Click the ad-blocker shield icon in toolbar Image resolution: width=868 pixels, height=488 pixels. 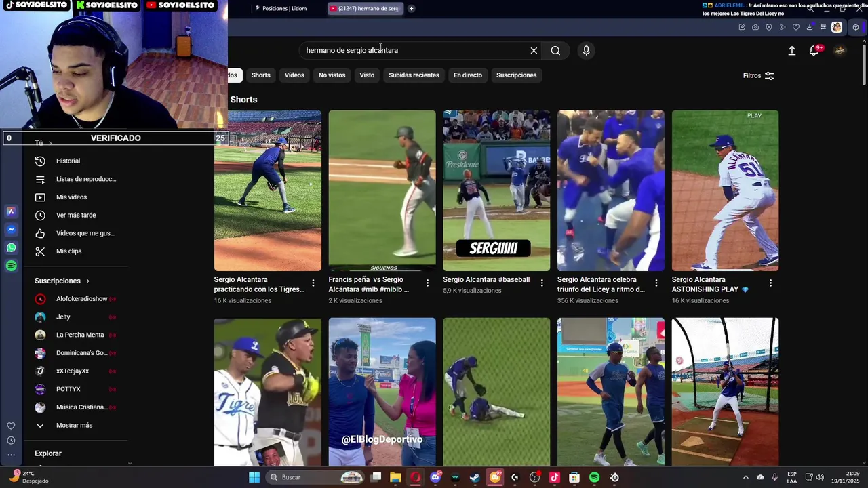pyautogui.click(x=769, y=27)
